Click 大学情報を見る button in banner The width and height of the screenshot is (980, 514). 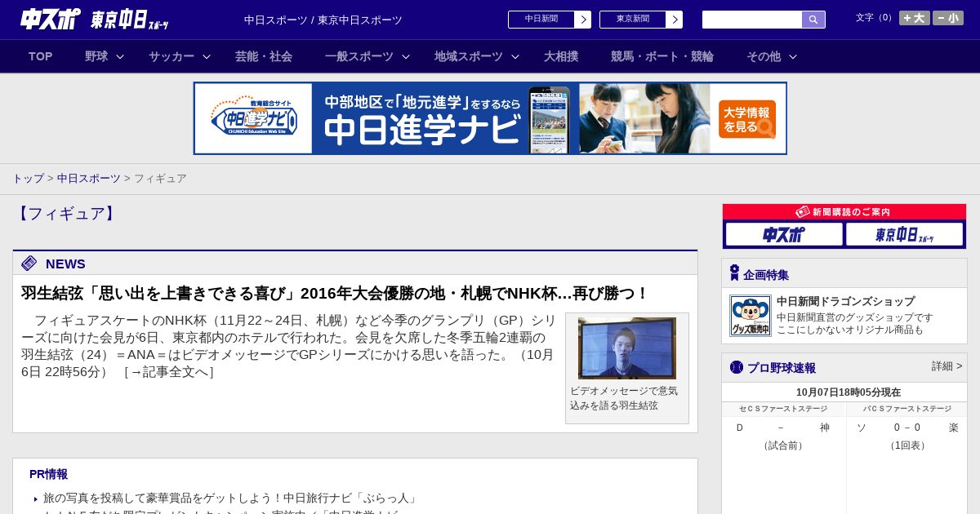pyautogui.click(x=747, y=119)
